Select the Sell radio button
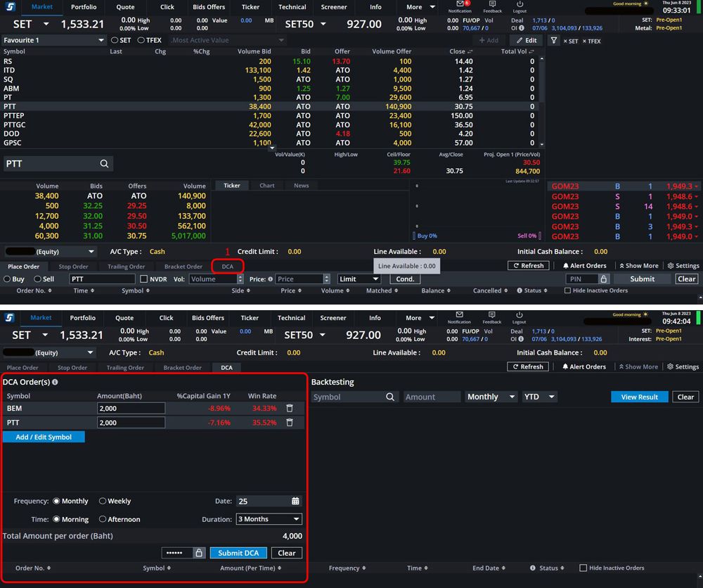Image resolution: width=703 pixels, height=588 pixels. pyautogui.click(x=37, y=279)
